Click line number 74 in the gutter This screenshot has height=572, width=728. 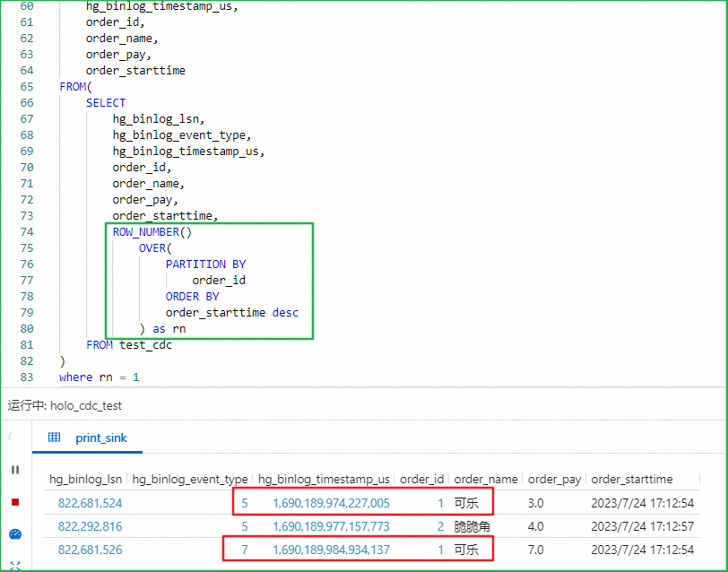[27, 231]
